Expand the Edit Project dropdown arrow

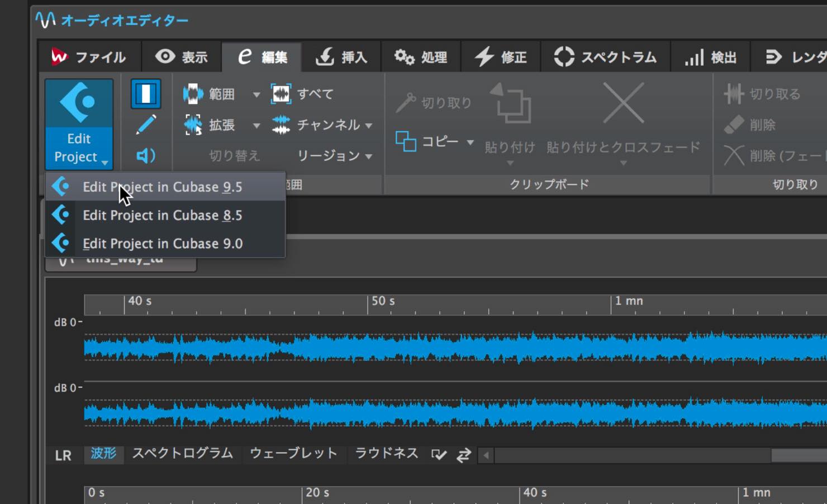point(105,163)
